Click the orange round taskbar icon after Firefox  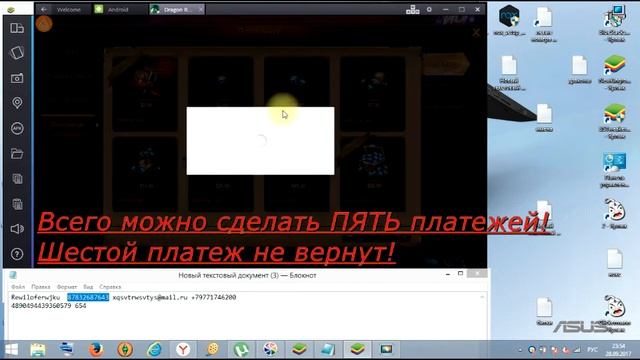pyautogui.click(x=125, y=349)
